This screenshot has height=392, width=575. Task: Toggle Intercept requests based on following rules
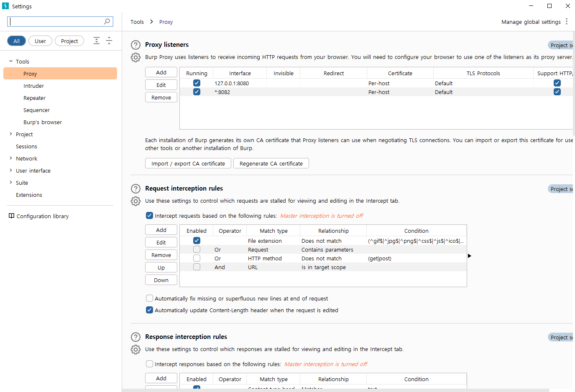tap(149, 216)
